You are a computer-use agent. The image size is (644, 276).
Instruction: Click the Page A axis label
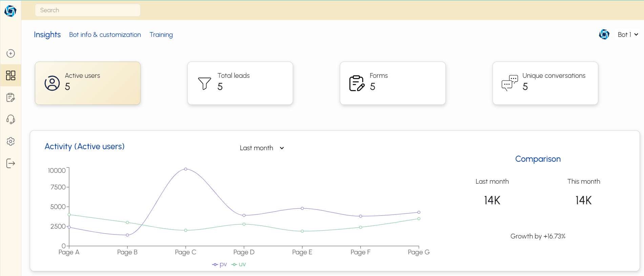pos(69,252)
